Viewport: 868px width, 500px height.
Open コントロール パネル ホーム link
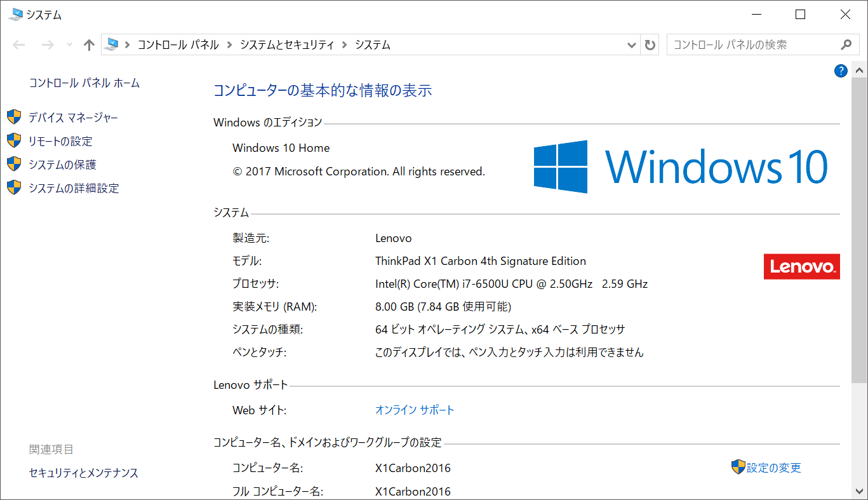(x=84, y=83)
